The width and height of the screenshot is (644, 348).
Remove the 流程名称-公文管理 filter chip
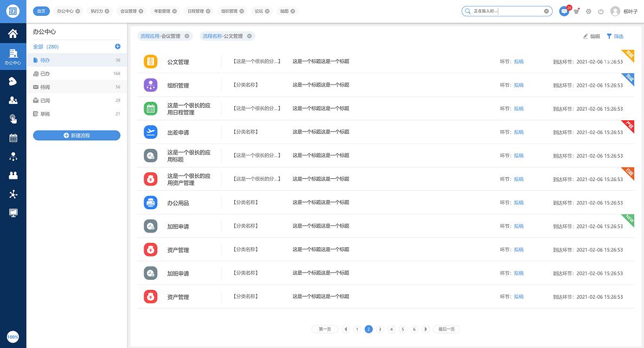(x=249, y=36)
